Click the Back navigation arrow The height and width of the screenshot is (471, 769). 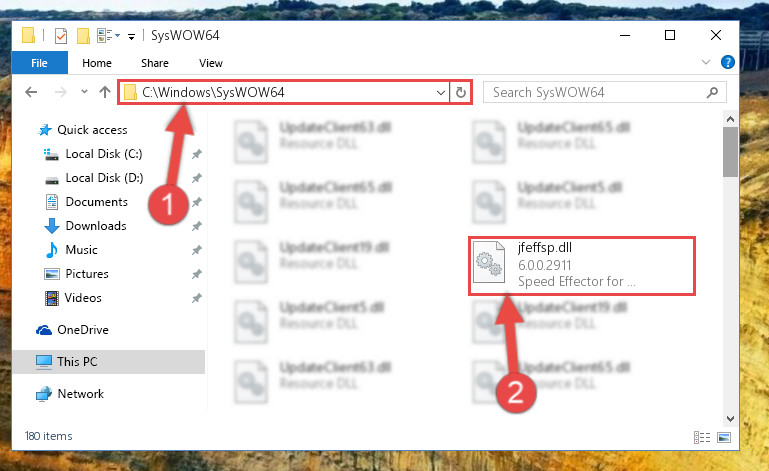click(31, 92)
